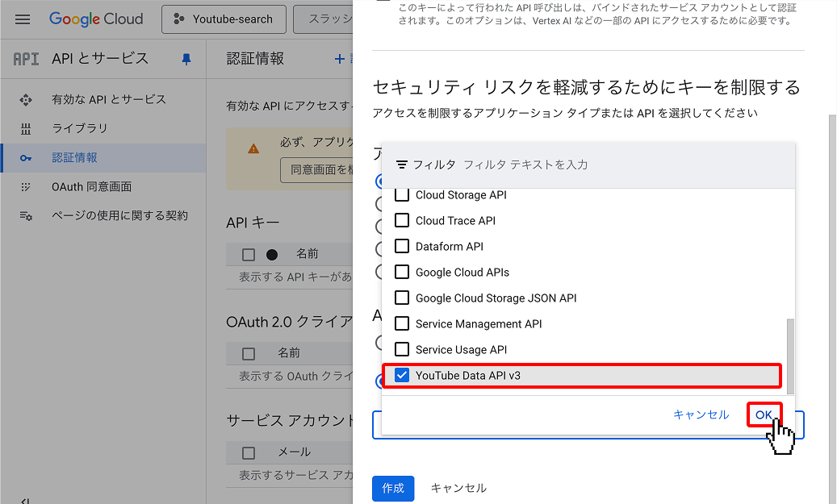Click the Service Usage API label text
This screenshot has height=504, width=837.
(461, 350)
